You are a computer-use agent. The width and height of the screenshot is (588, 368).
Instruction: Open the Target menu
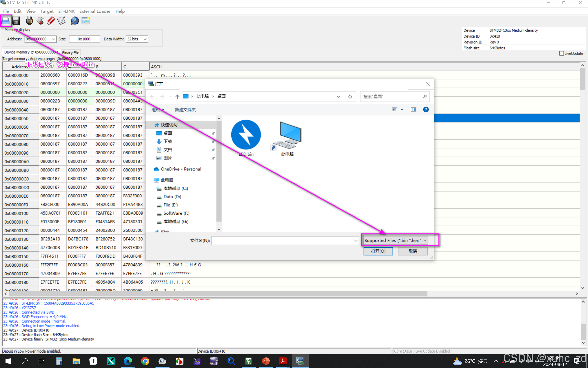47,11
